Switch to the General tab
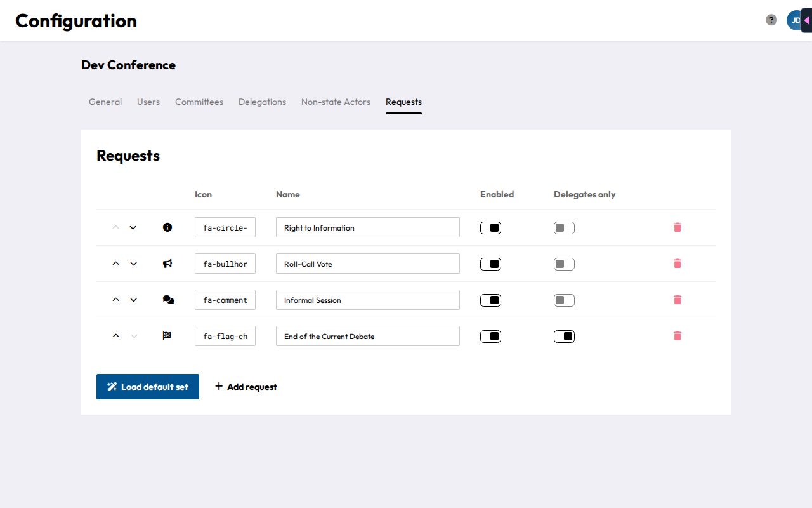The width and height of the screenshot is (812, 508). coord(105,102)
